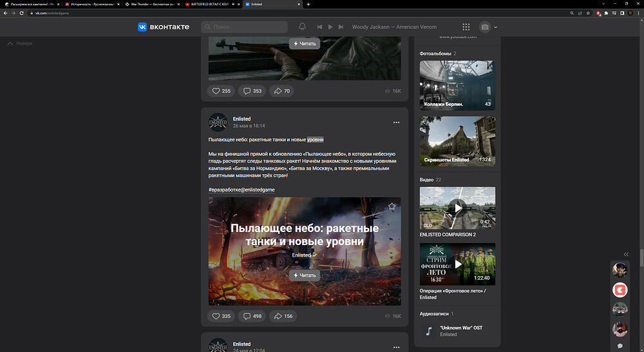Image resolution: width=644 pixels, height=352 pixels.
Task: Bookmark this page with the star icon
Action: pos(588,13)
